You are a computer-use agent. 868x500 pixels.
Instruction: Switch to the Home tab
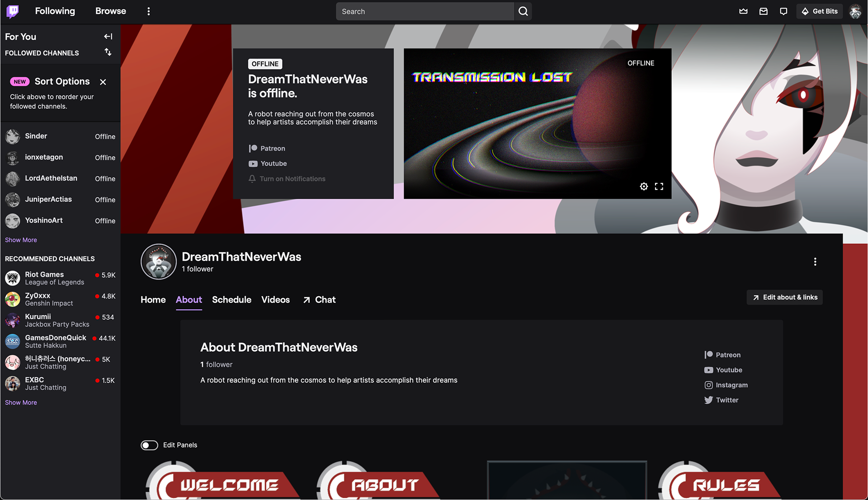pos(153,300)
